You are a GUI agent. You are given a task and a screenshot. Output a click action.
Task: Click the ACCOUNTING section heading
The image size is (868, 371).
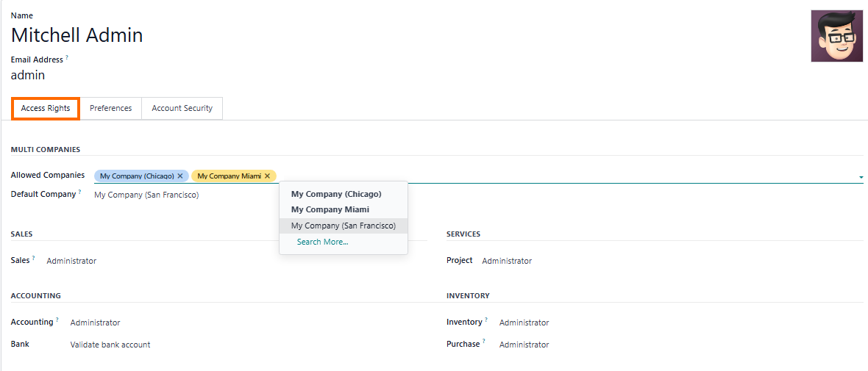pyautogui.click(x=36, y=296)
